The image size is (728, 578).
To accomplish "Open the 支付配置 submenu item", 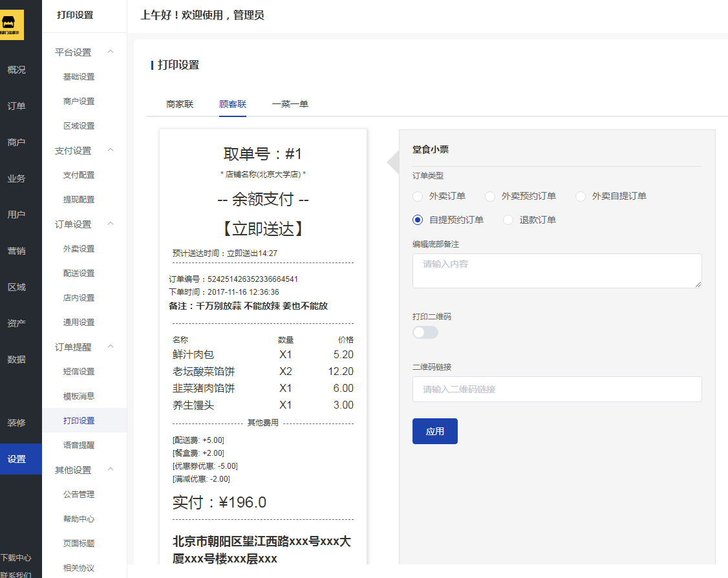I will (79, 175).
